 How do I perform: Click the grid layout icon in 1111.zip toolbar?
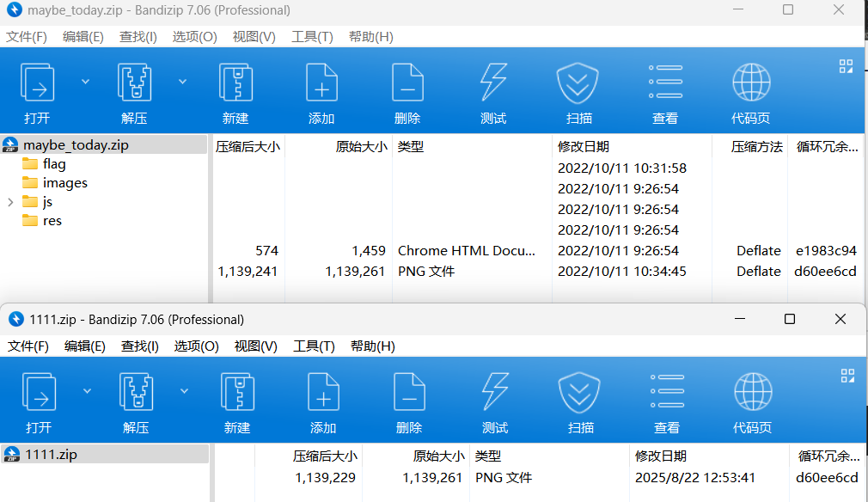tap(846, 376)
